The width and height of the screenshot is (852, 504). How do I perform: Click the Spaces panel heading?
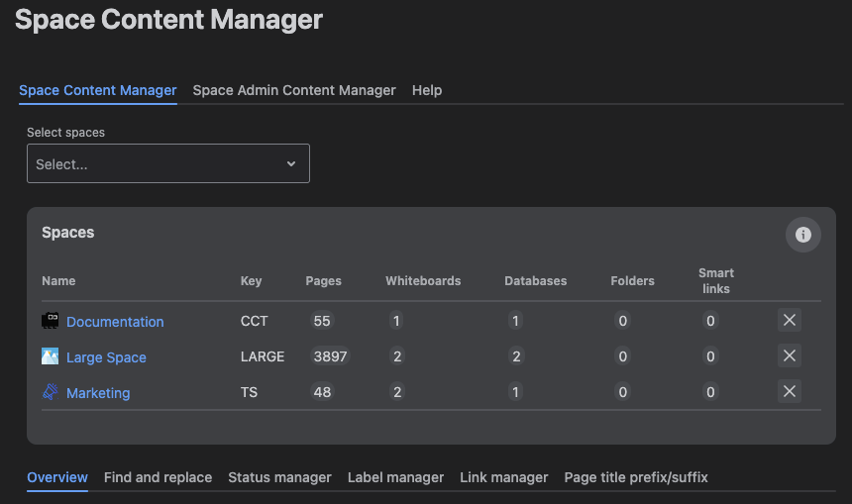[x=68, y=233]
